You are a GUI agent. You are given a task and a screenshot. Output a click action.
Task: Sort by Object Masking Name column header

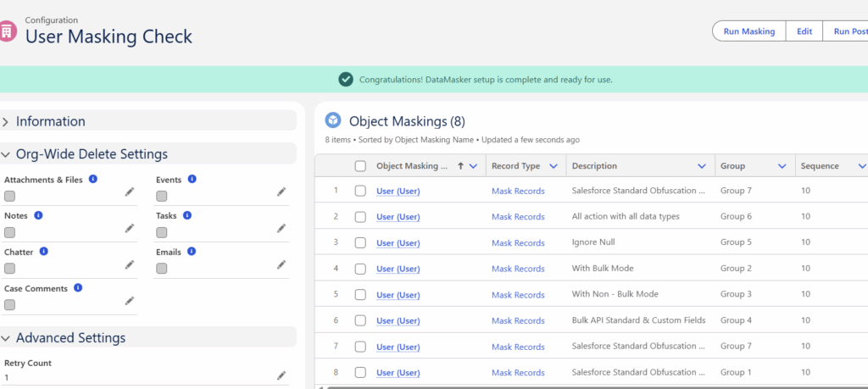(x=412, y=166)
